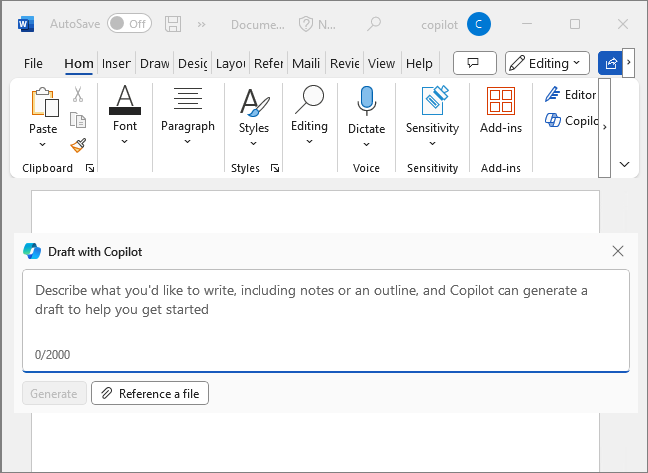Screen dimensions: 648x473
Task: Toggle AutoSave switch on
Action: tap(129, 24)
